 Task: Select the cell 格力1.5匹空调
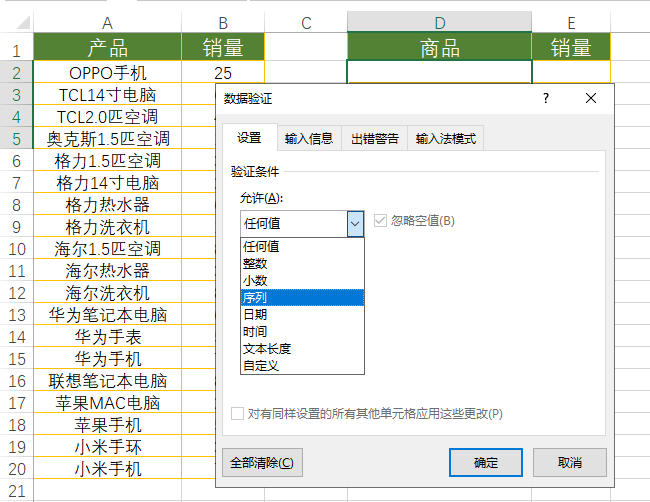(x=107, y=160)
